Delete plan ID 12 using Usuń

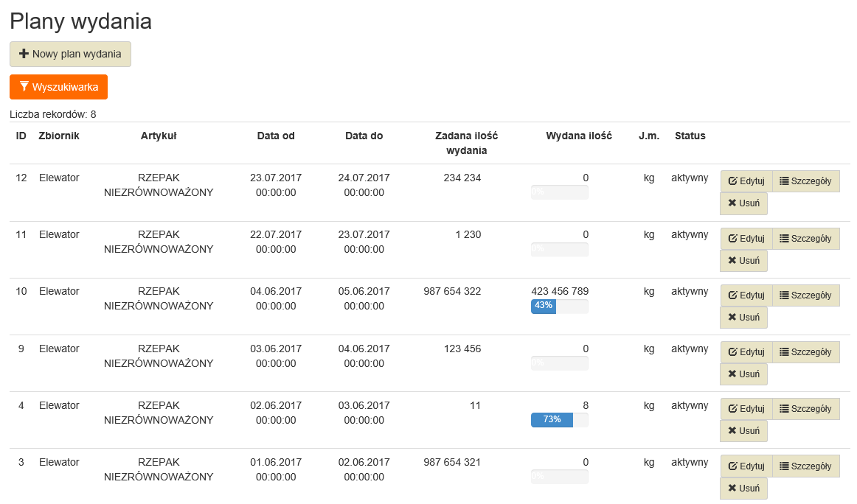click(743, 203)
